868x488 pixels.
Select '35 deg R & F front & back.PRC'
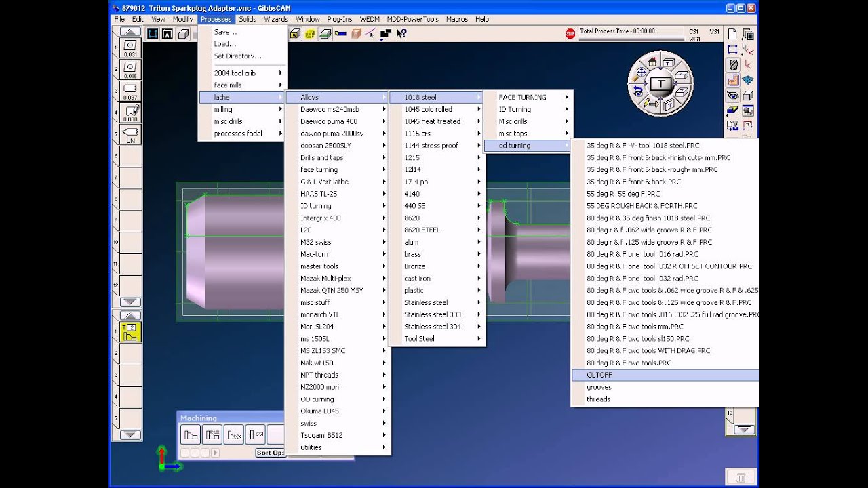tap(665, 182)
